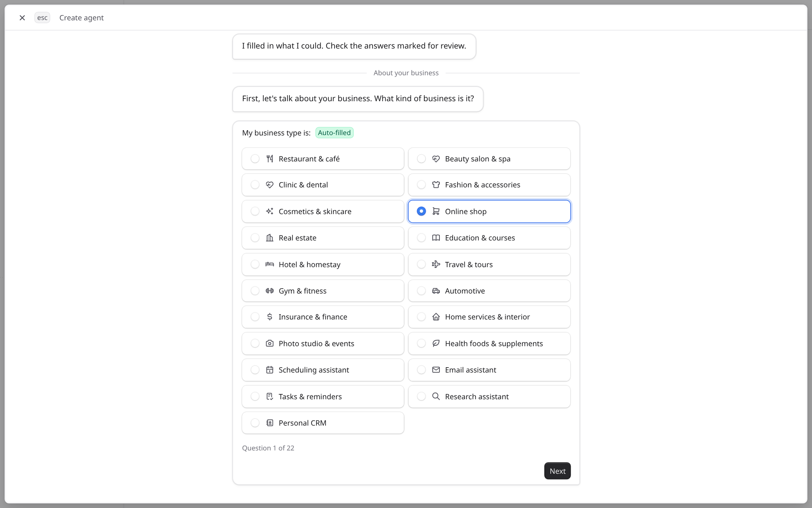The height and width of the screenshot is (508, 812).
Task: Click the magnifier Research assistant icon
Action: pyautogui.click(x=436, y=397)
